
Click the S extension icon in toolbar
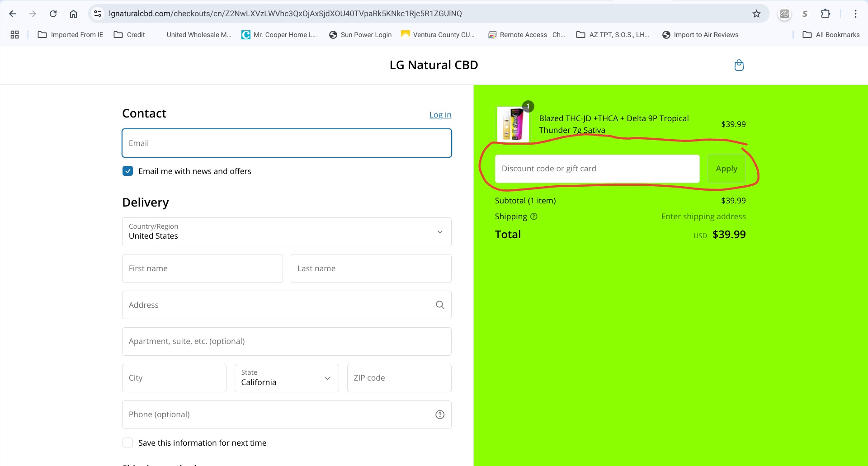point(805,14)
